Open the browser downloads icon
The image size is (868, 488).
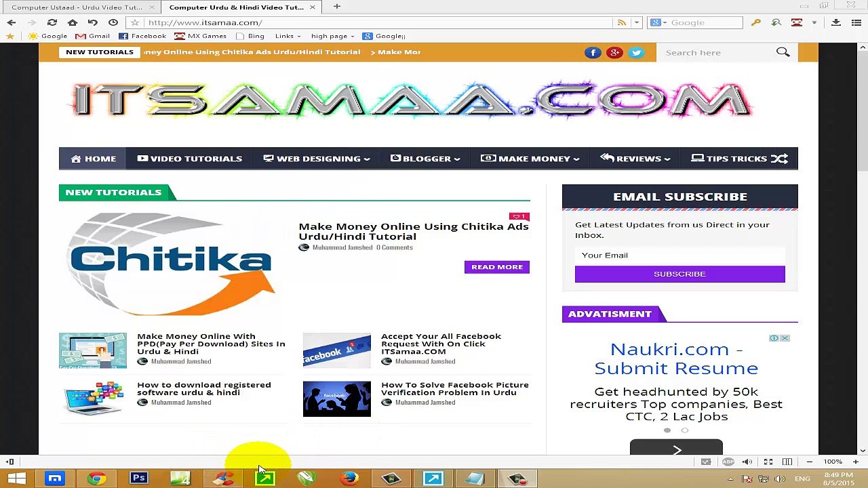[x=836, y=22]
